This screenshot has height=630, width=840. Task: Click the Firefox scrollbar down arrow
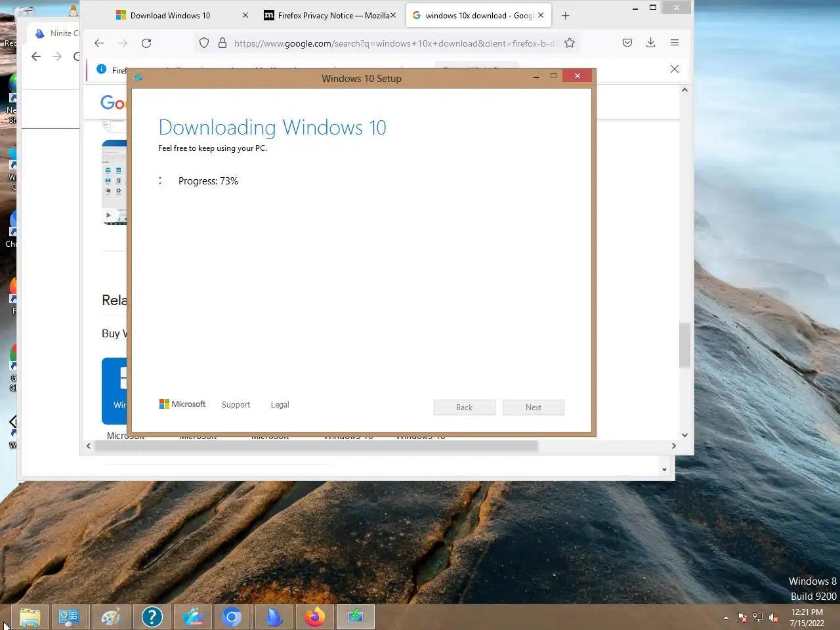pyautogui.click(x=684, y=435)
